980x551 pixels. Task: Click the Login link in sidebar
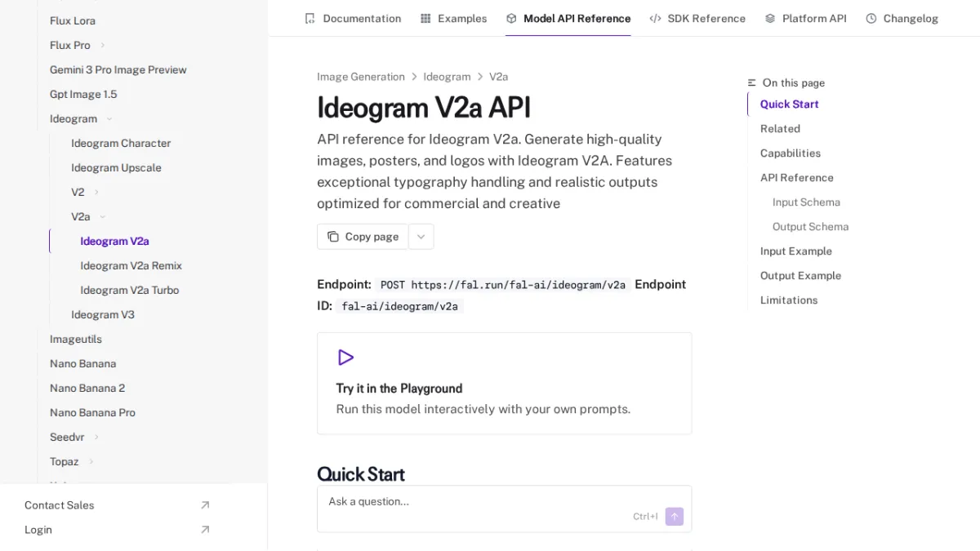click(38, 530)
